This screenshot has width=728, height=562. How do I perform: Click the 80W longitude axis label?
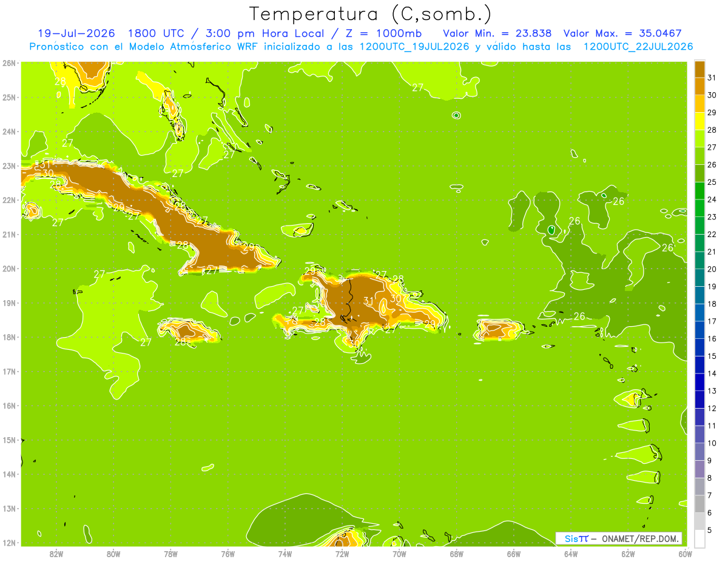point(113,554)
